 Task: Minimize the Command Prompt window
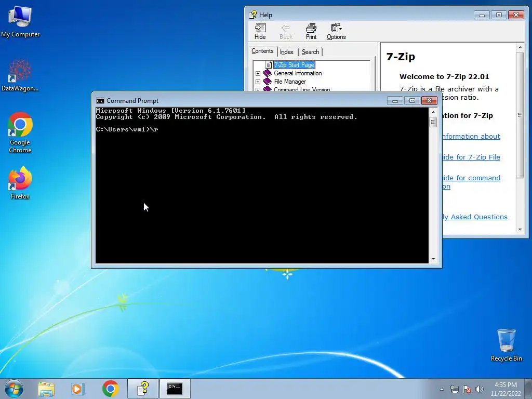pos(395,101)
